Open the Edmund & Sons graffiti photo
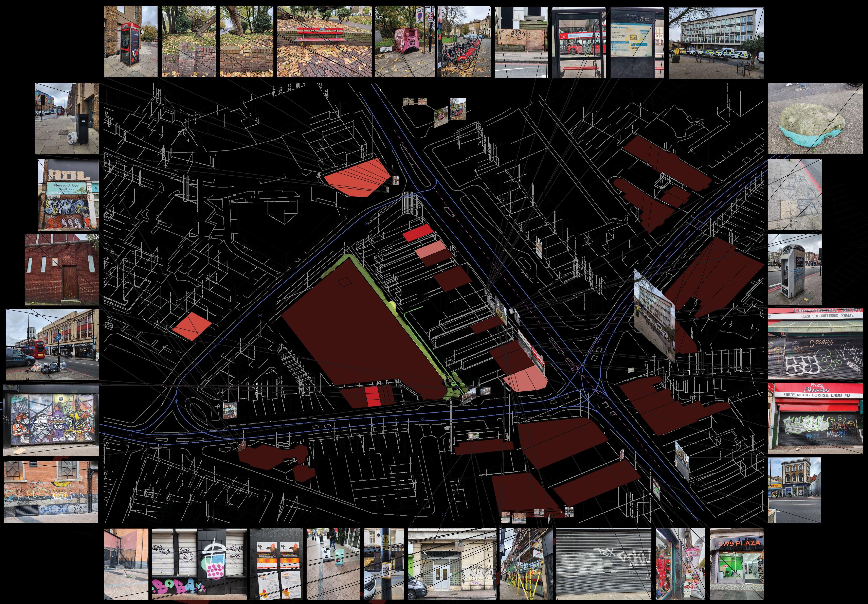Screen dimensions: 868x604 [x=68, y=194]
